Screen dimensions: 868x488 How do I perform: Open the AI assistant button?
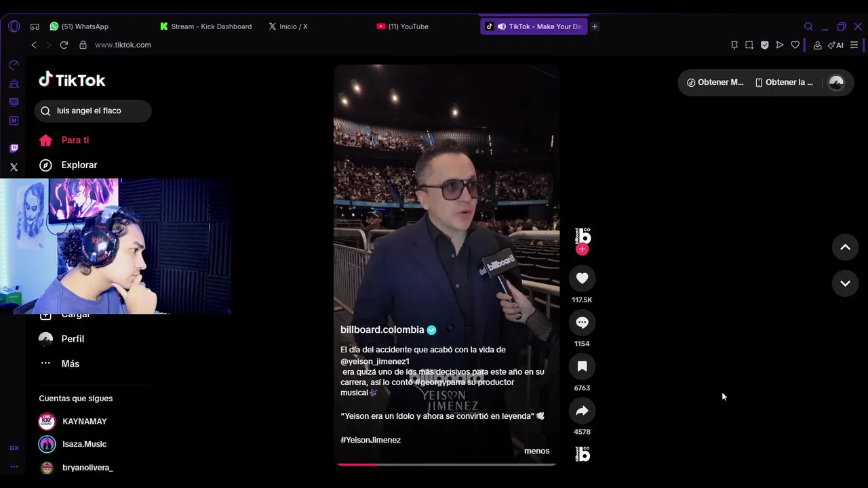835,45
